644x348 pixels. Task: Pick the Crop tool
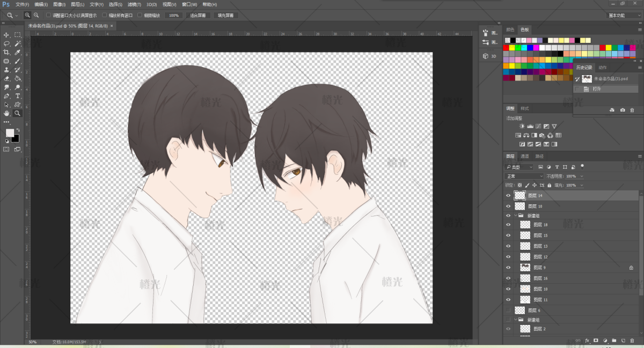click(6, 53)
